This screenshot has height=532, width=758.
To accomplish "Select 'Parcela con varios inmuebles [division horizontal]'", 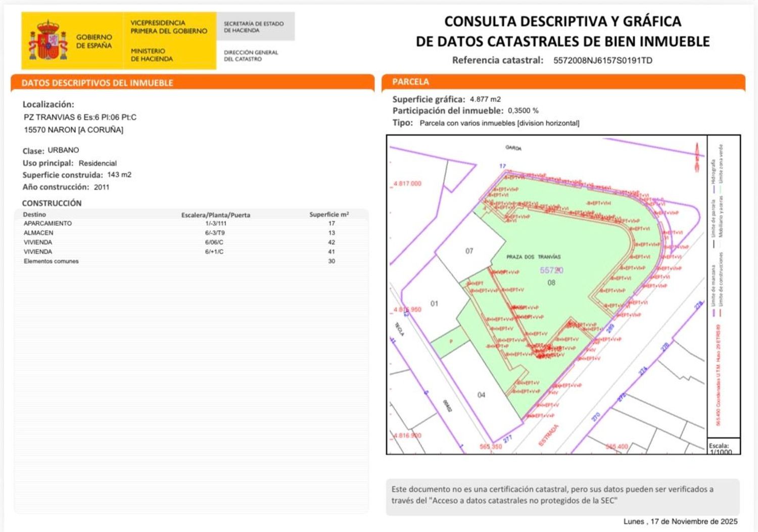I will point(499,123).
